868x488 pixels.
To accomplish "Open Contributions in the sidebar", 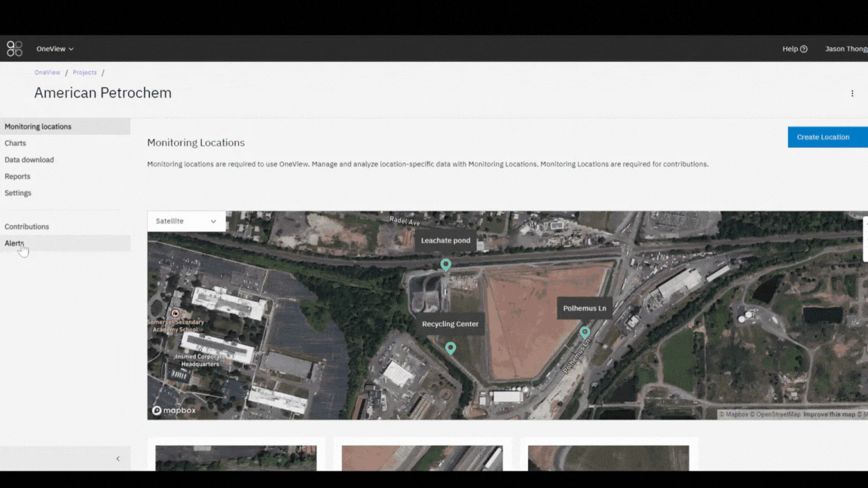I will point(27,227).
